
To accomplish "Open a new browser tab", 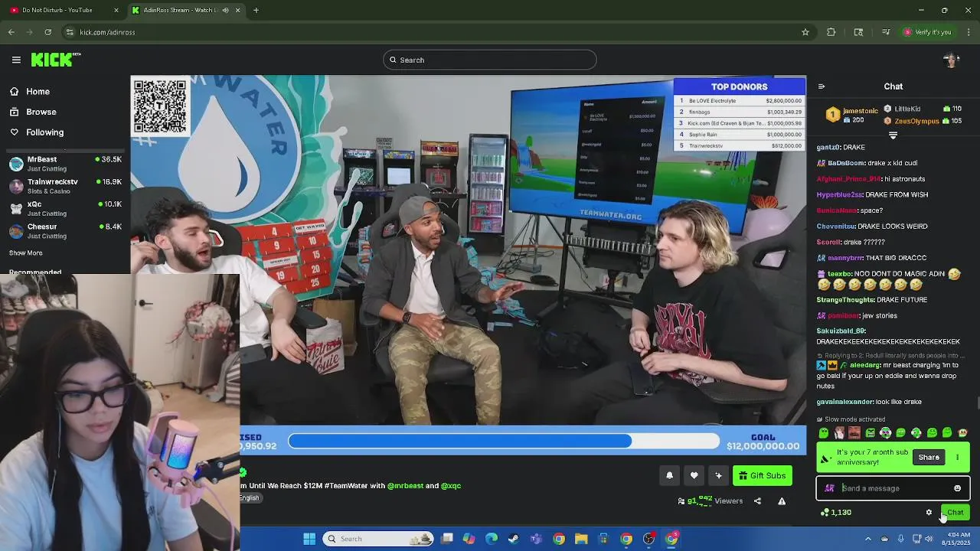I will (x=256, y=10).
